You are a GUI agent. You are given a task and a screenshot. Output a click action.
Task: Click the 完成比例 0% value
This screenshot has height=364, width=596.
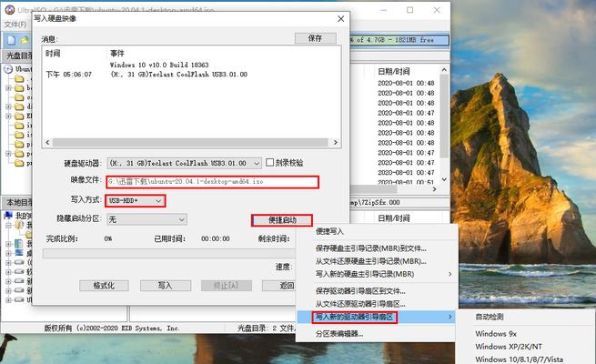[108, 238]
